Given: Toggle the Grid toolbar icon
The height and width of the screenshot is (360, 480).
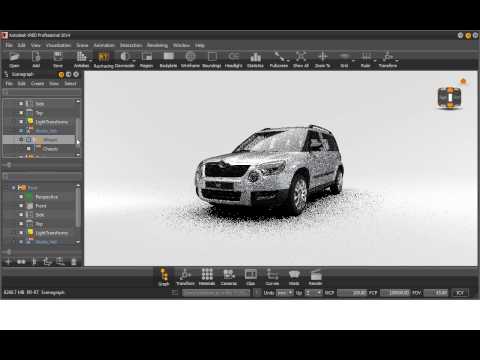Looking at the screenshot, I should click(x=344, y=57).
